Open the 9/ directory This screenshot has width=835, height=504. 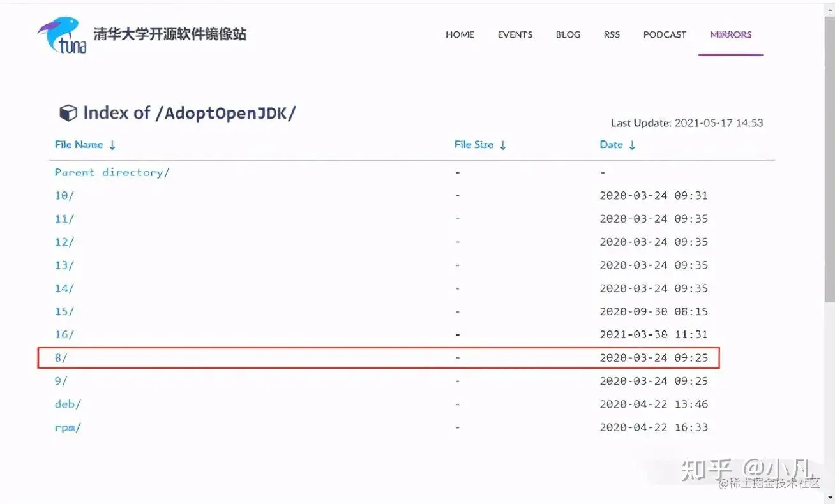tap(61, 381)
